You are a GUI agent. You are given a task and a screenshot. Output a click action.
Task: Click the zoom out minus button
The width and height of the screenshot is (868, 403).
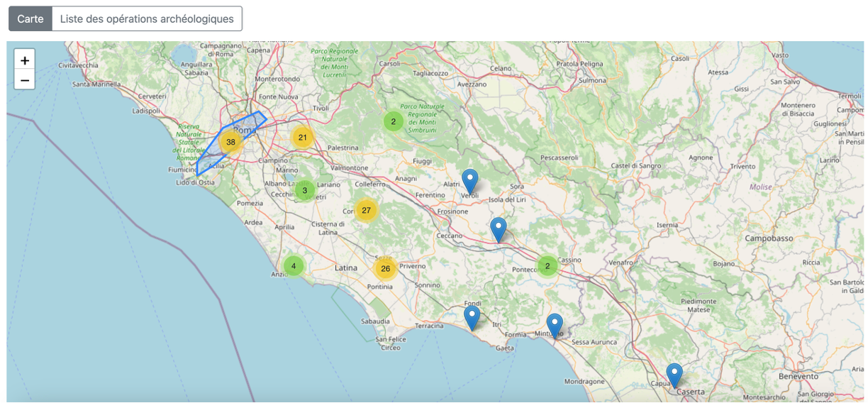(x=25, y=80)
